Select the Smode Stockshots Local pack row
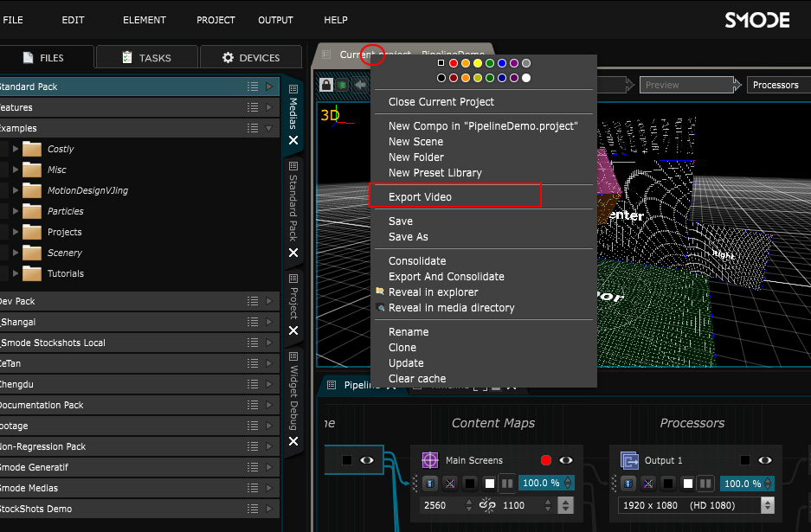811x532 pixels. pyautogui.click(x=139, y=343)
